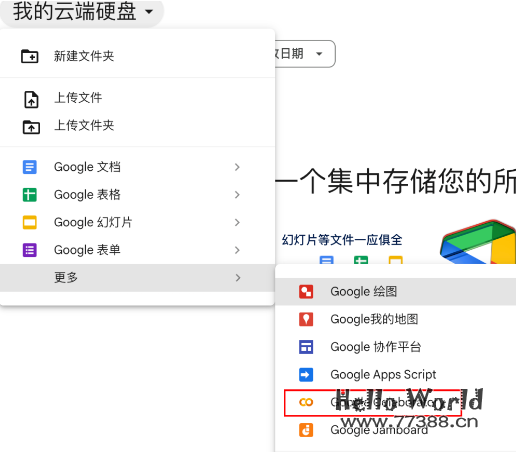Select Google 表格 menu item

pos(137,195)
